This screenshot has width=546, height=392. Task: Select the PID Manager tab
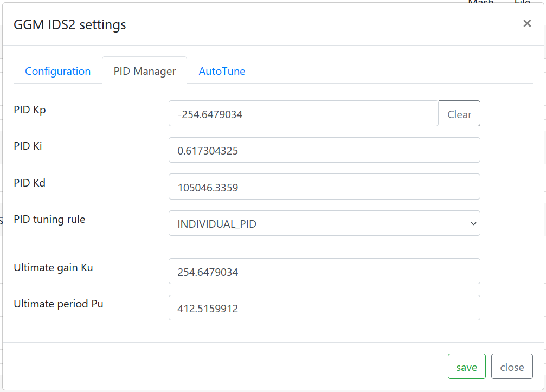click(144, 71)
